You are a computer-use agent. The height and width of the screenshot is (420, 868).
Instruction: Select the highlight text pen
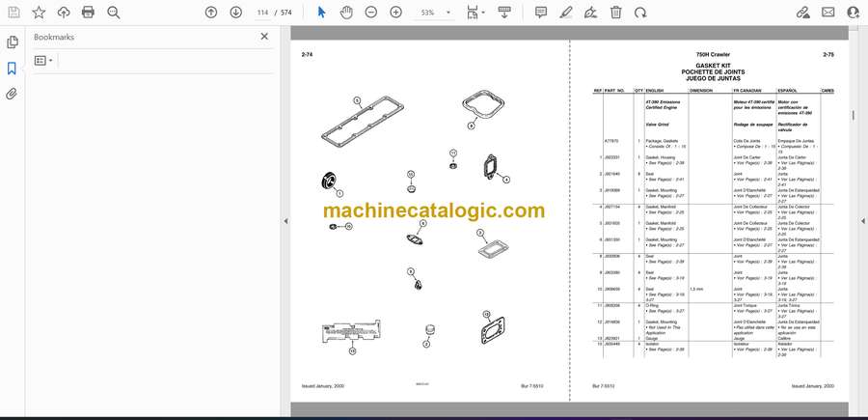[x=565, y=13]
